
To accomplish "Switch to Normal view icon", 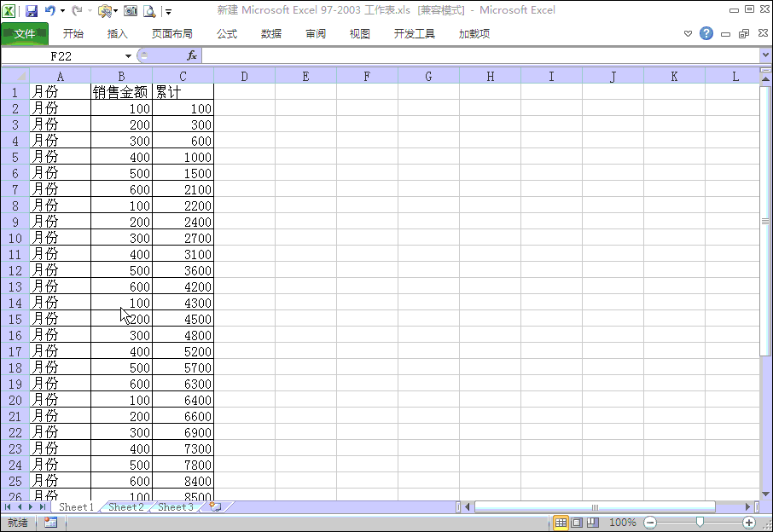I will [561, 523].
